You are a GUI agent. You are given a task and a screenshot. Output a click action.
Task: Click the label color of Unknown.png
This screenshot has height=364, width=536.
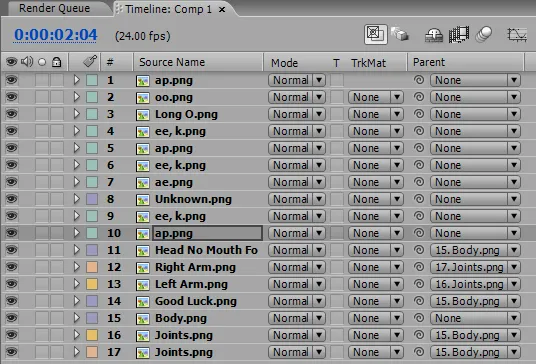coord(92,199)
